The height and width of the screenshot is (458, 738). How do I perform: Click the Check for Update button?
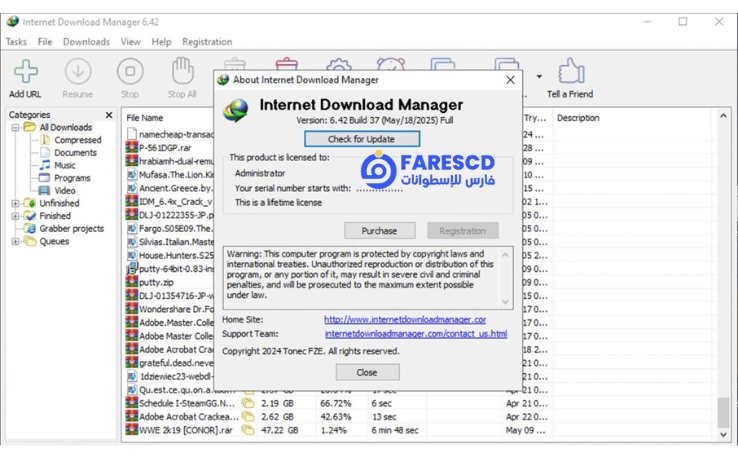[x=361, y=139]
